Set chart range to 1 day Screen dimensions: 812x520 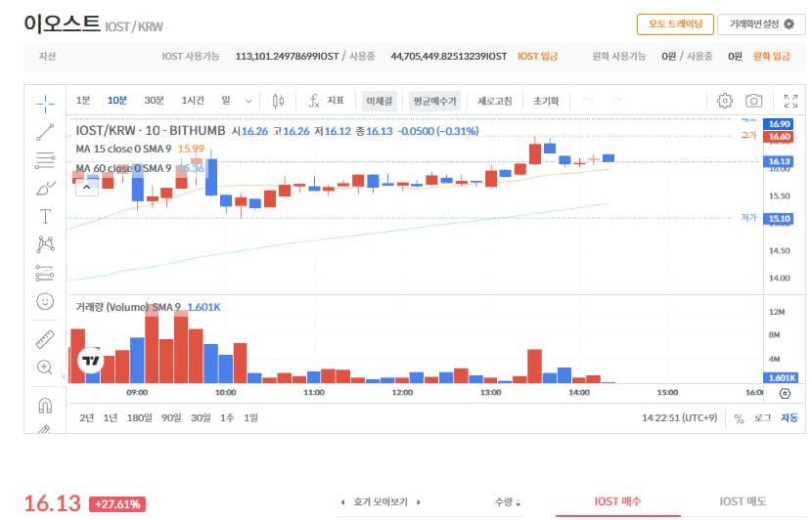[x=250, y=418]
